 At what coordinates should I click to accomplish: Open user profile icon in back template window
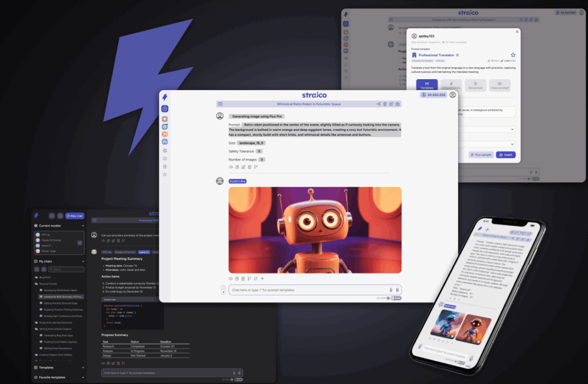581,13
